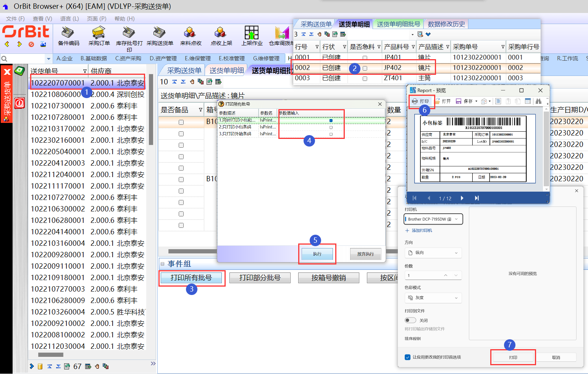Open 是否备品 column filter arrow

click(200, 110)
